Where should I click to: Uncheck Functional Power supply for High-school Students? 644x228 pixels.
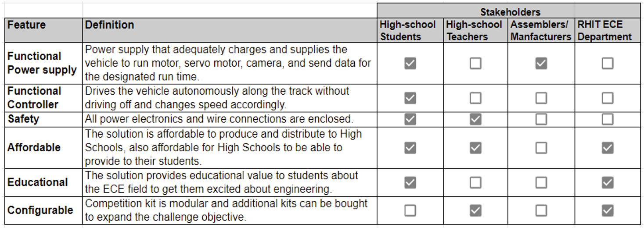(410, 64)
